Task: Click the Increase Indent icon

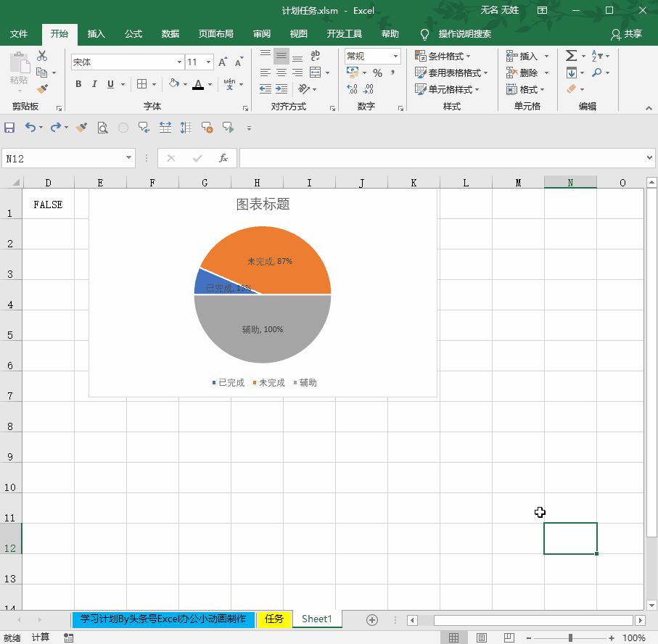Action: tap(281, 89)
